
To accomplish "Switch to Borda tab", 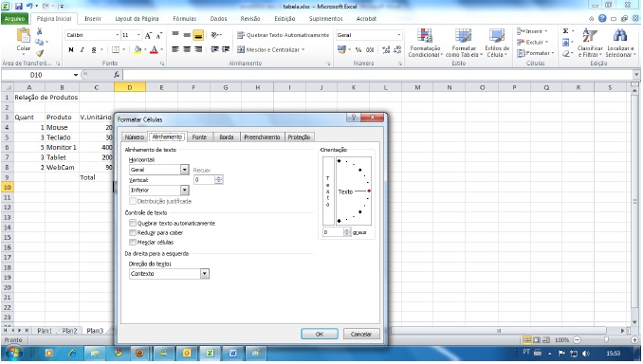I will coord(227,136).
